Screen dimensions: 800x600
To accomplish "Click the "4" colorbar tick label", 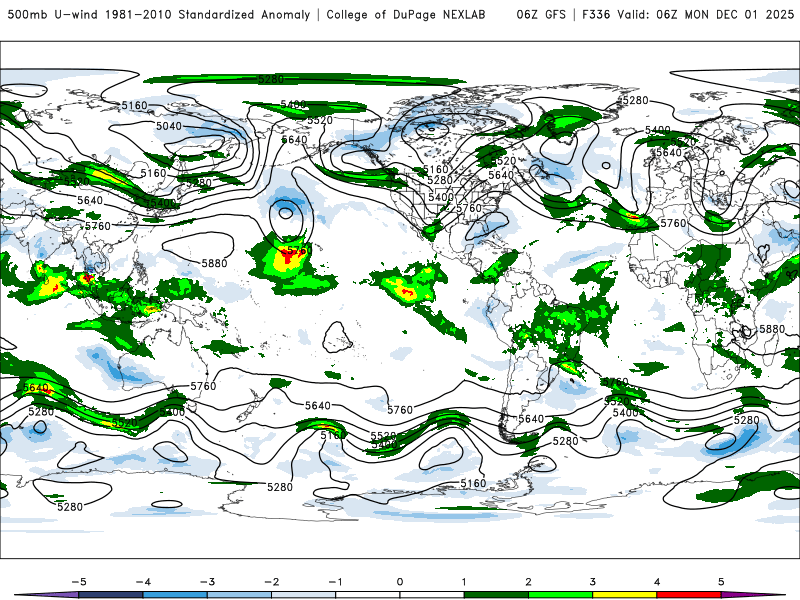I will click(657, 582).
